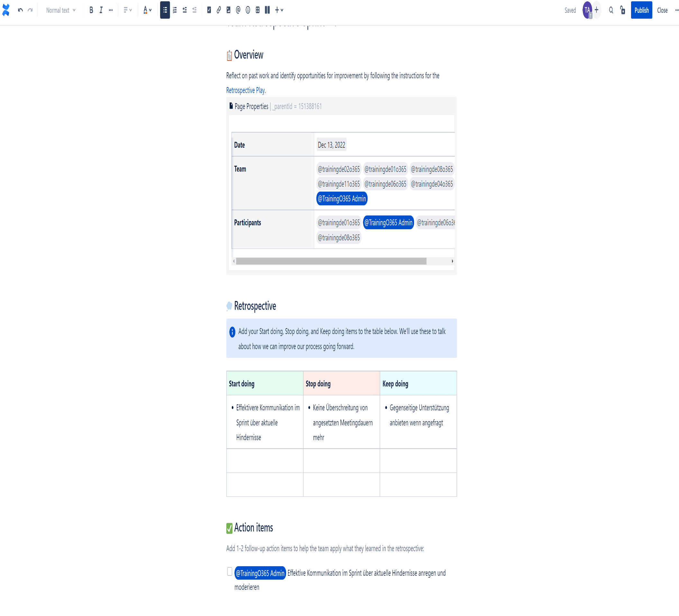Open the Normal text style dropdown

click(x=61, y=10)
